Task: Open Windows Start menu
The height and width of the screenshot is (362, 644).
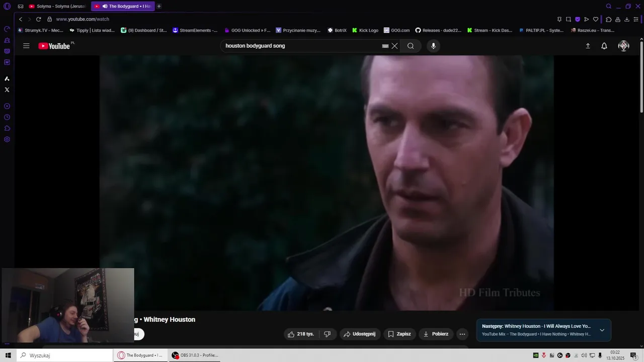Action: click(x=8, y=355)
